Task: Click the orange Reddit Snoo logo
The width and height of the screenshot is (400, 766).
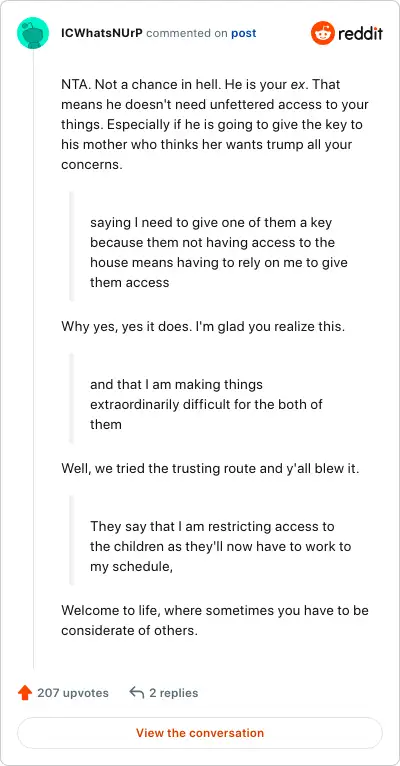Action: [x=323, y=33]
